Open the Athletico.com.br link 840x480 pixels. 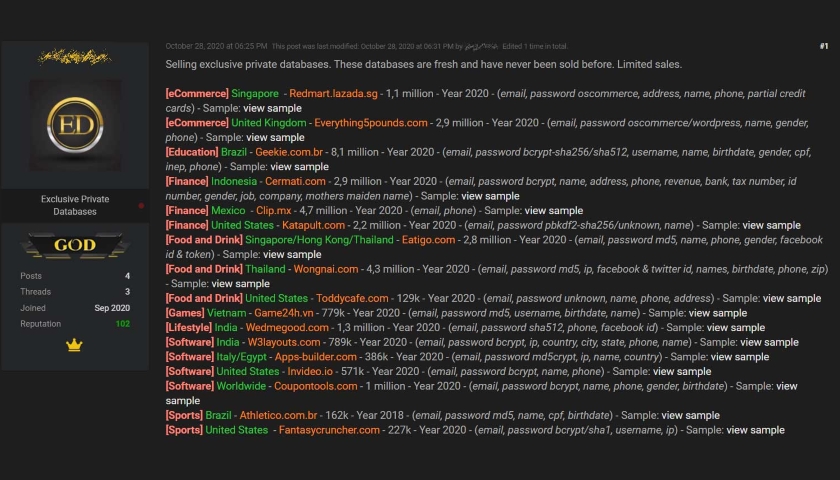(x=278, y=416)
